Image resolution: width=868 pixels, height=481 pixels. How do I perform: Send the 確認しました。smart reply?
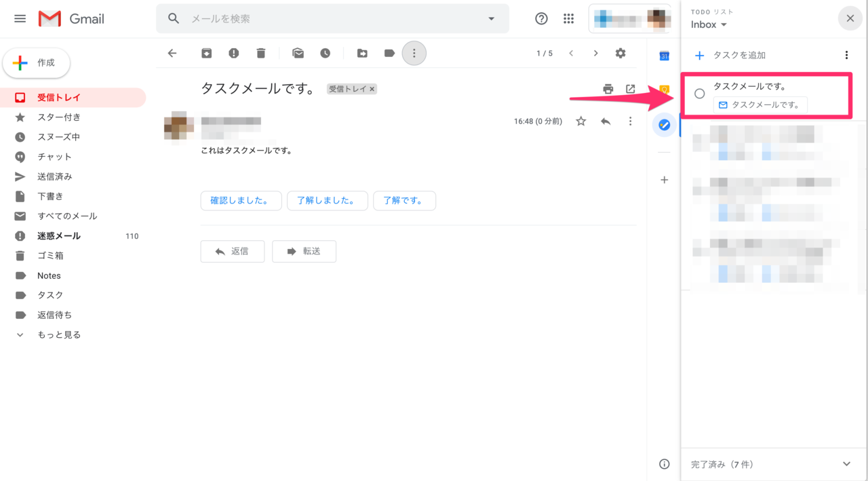coord(241,200)
